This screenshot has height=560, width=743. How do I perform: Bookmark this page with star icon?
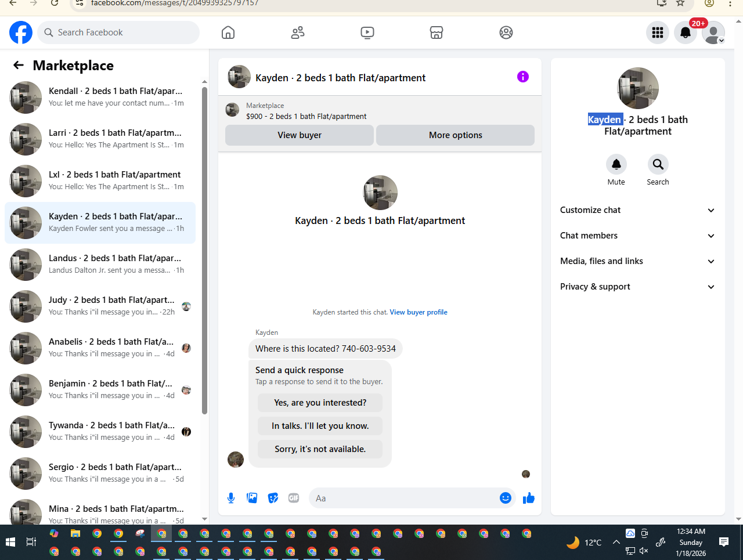(680, 3)
